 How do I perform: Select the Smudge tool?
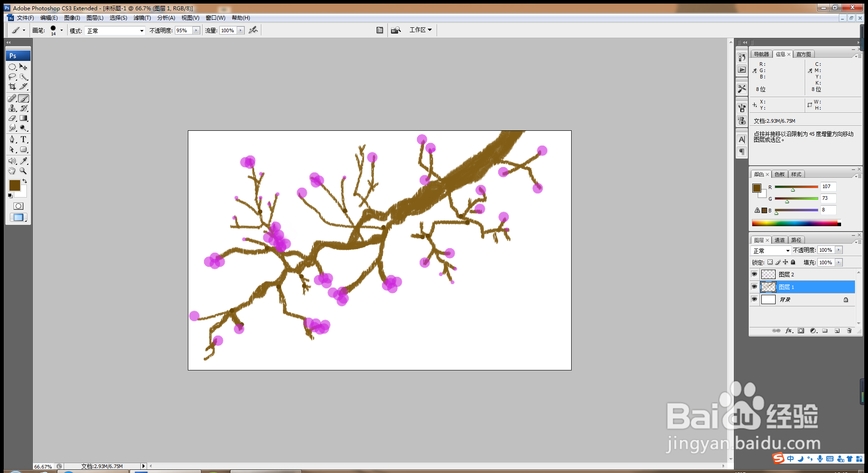[12, 128]
